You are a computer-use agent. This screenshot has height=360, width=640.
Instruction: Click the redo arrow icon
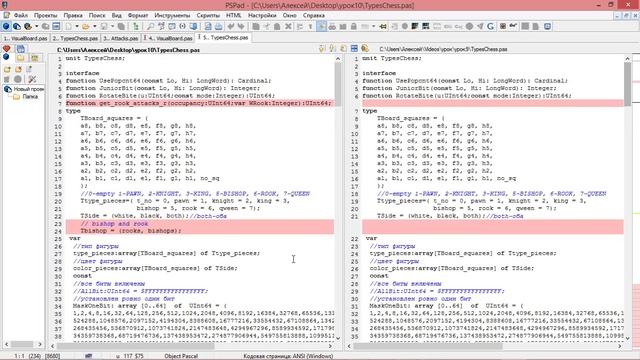point(241,27)
